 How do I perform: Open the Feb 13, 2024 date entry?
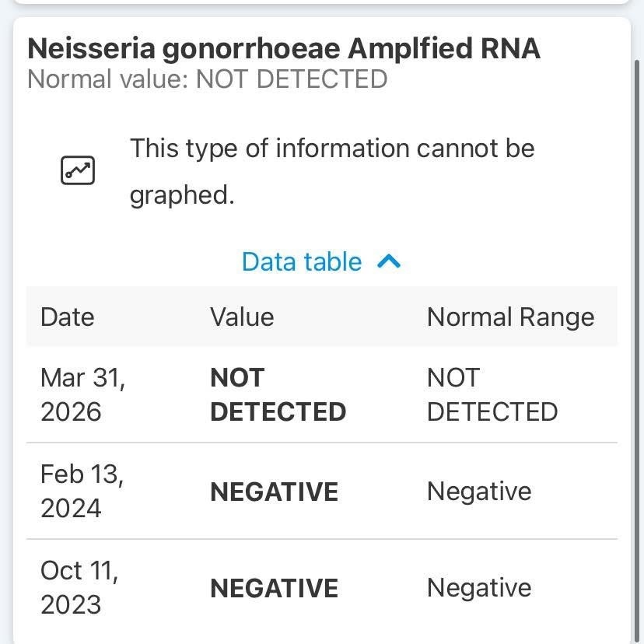click(x=82, y=491)
